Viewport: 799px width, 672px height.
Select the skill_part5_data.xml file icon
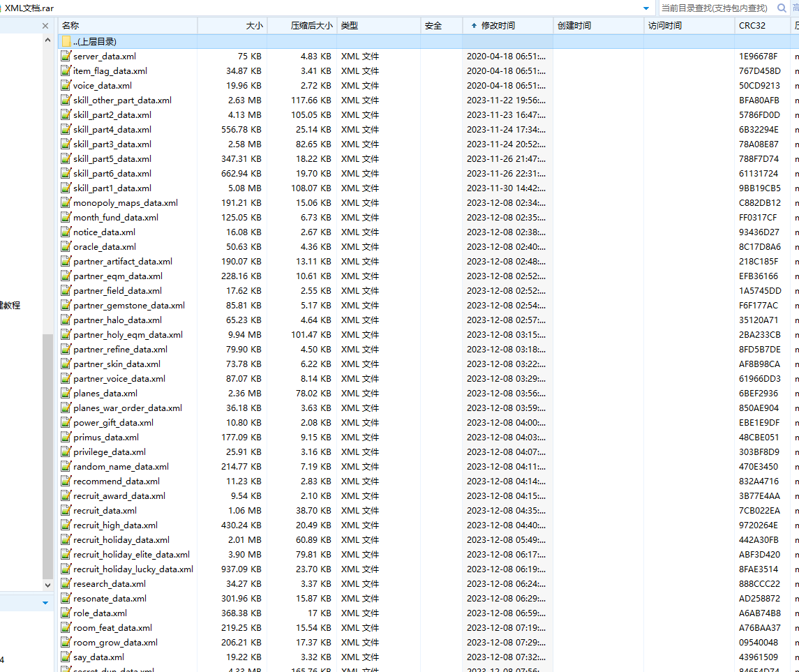[66, 159]
